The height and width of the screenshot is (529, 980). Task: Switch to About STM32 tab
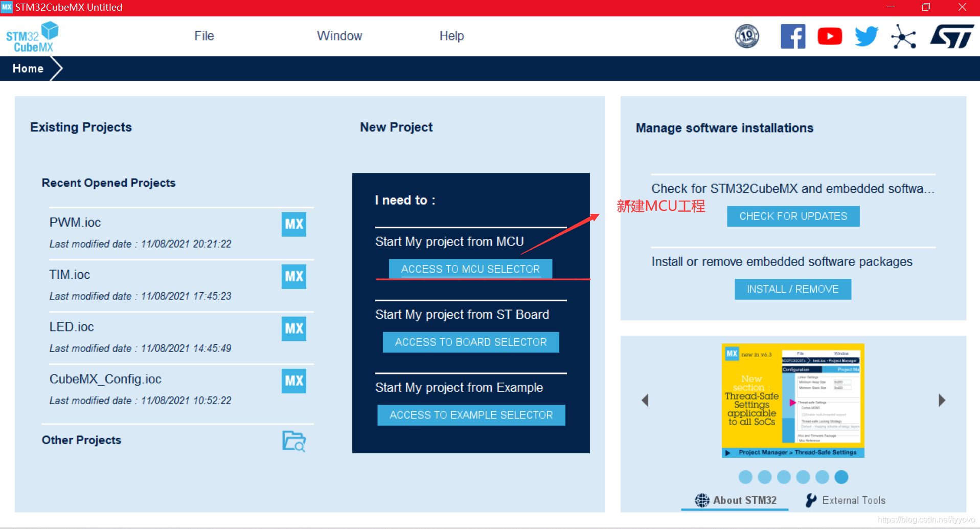click(735, 500)
